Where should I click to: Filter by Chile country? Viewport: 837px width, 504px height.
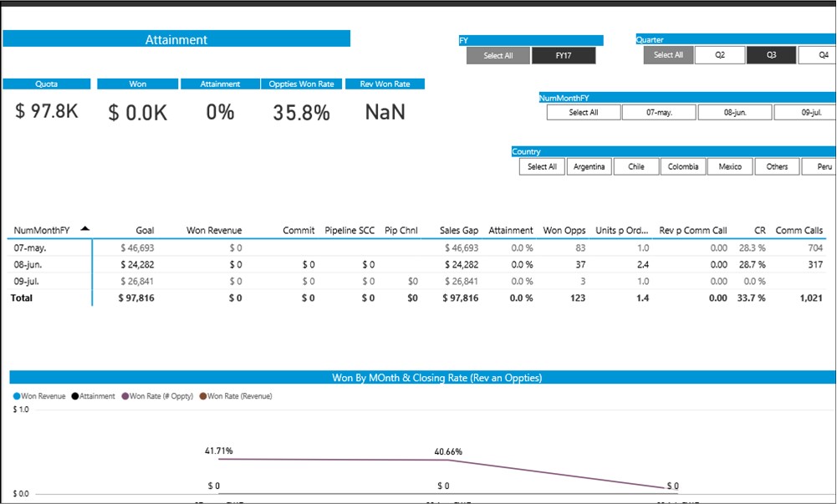pyautogui.click(x=635, y=166)
